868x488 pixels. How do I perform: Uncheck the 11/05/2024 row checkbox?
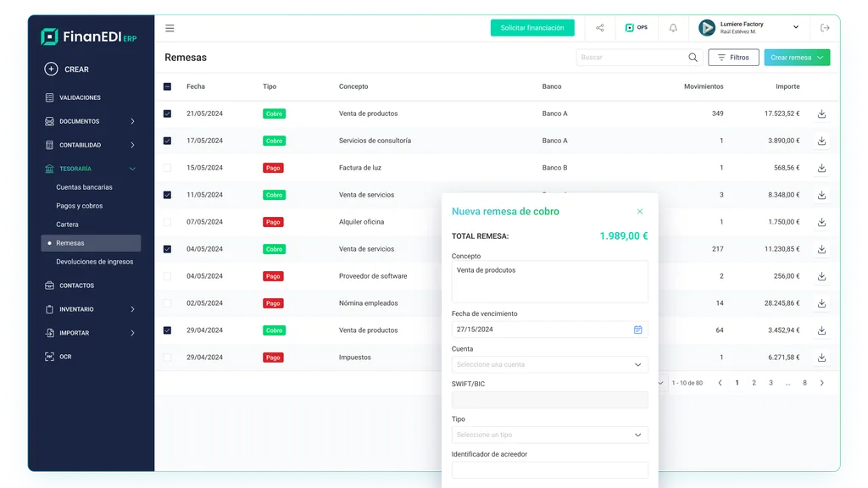(x=167, y=196)
